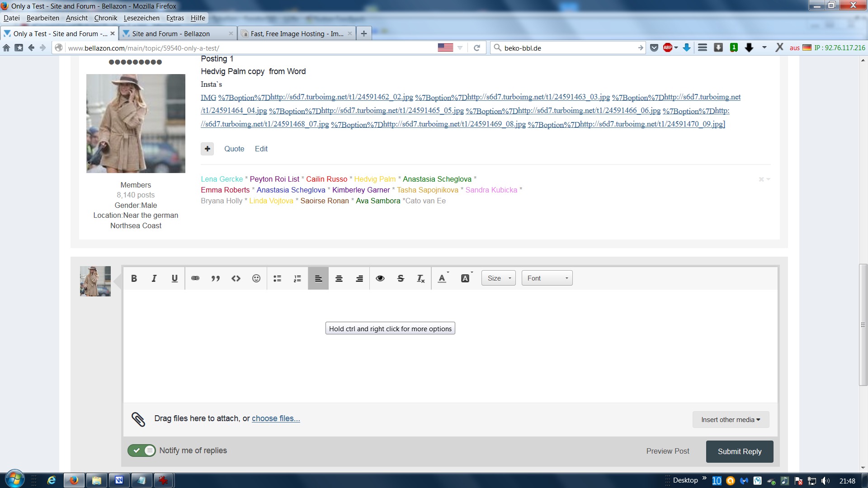Viewport: 868px width, 488px height.
Task: Toggle left align text button
Action: pos(318,278)
